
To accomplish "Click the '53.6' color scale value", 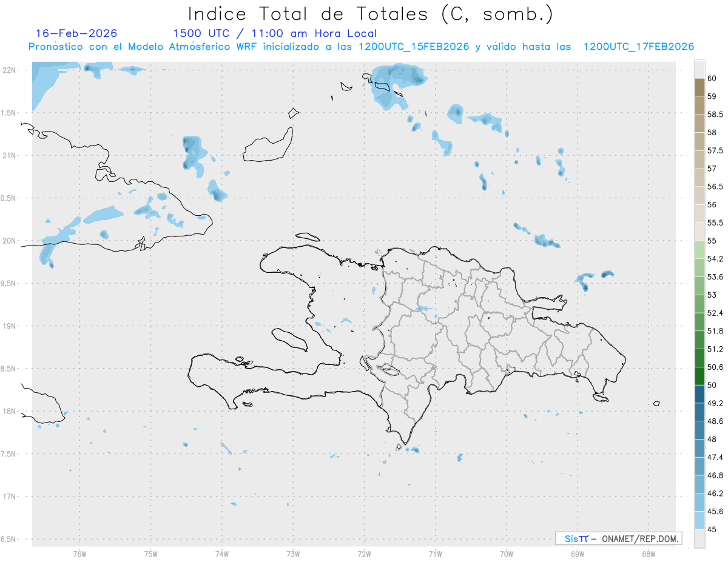I will (715, 276).
